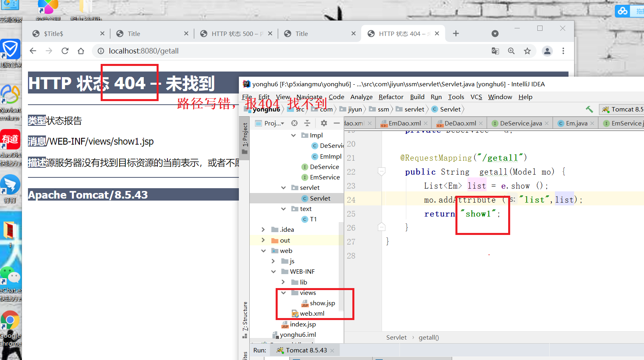Switch to the HTTP 状态 500 tab
The width and height of the screenshot is (644, 360).
pyautogui.click(x=236, y=34)
